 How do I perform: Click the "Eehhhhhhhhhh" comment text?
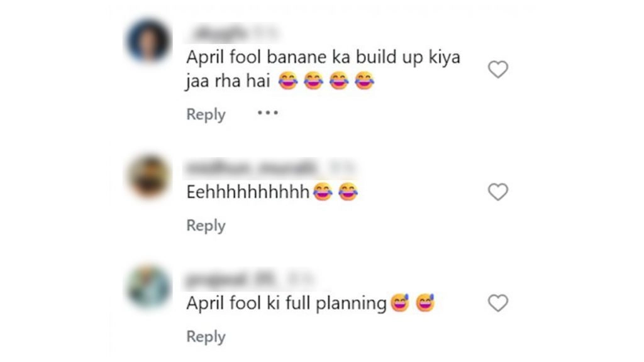coord(248,193)
